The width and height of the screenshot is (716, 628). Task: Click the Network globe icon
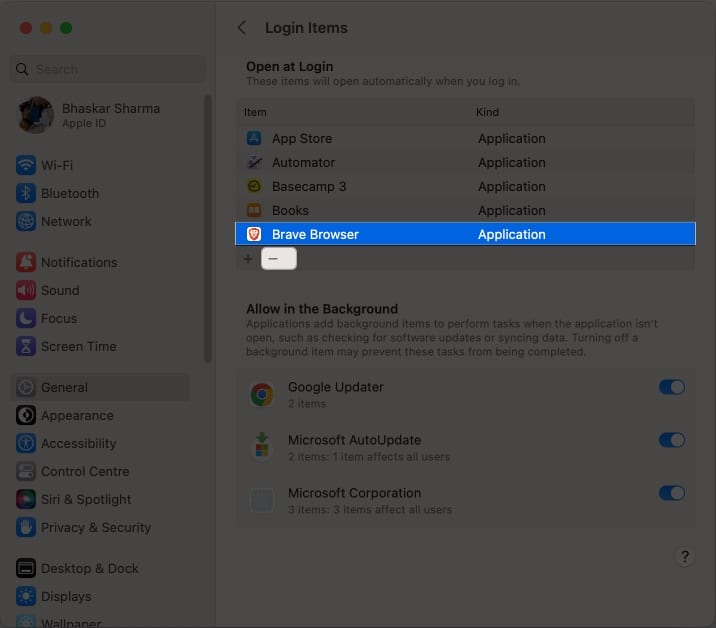point(26,221)
